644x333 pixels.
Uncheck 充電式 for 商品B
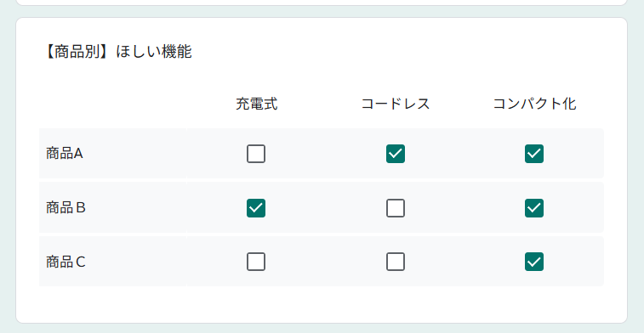tap(256, 208)
